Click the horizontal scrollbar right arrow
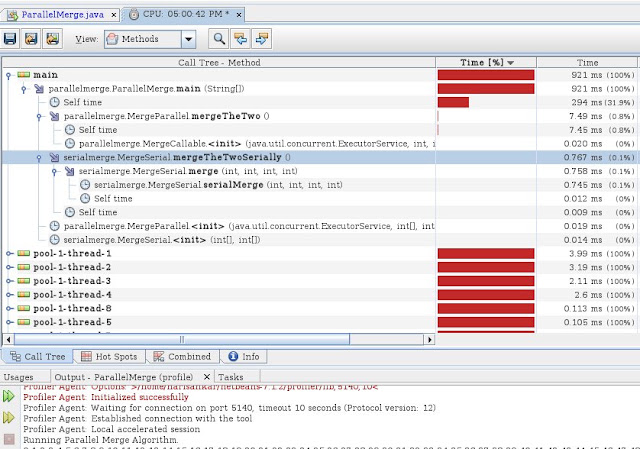 tap(429, 339)
